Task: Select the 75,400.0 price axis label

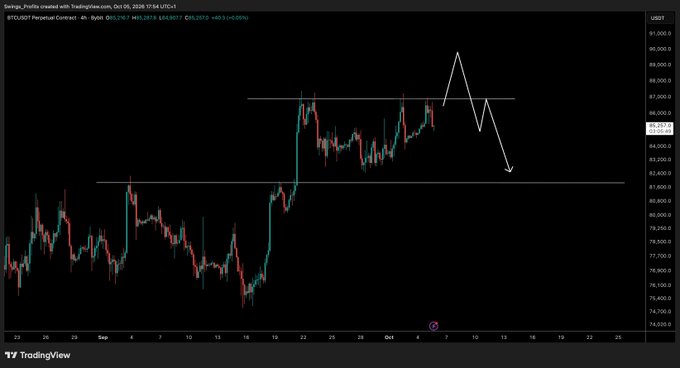Action: pos(660,298)
